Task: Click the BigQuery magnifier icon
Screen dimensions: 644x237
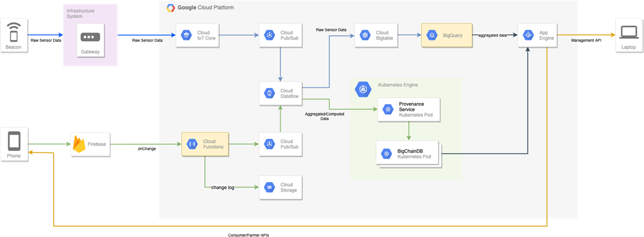Action: [432, 35]
